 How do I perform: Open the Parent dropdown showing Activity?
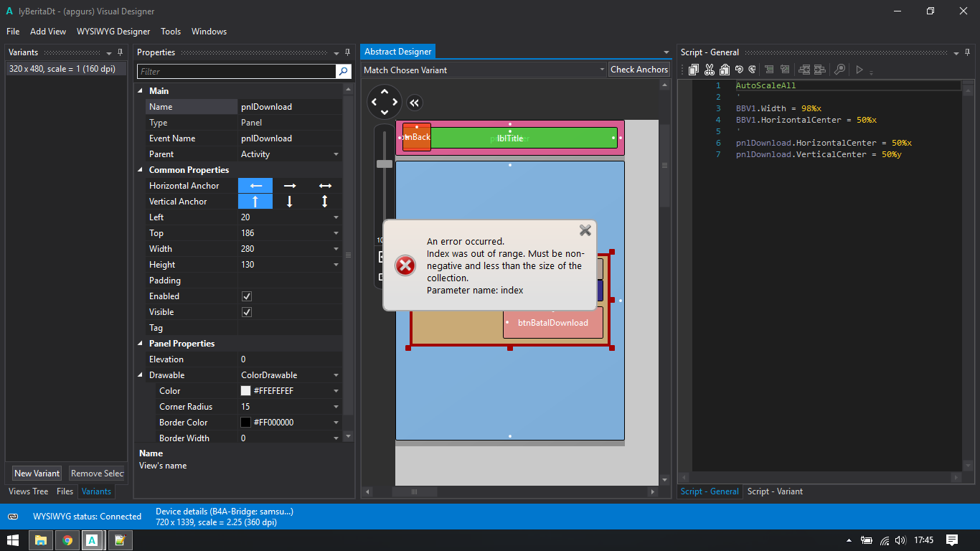click(336, 154)
